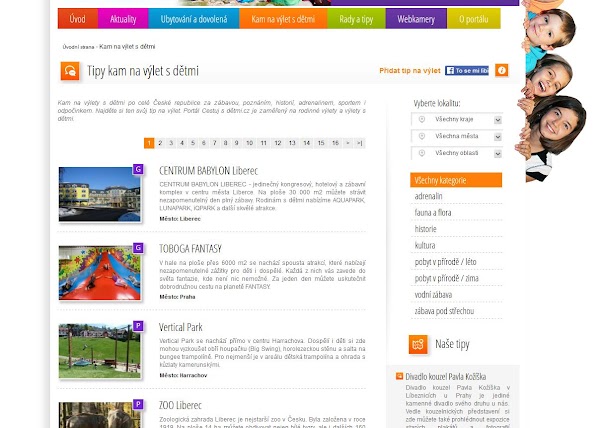Click target icon in Všechny kraje field
Image resolution: width=600 pixels, height=428 pixels.
(x=422, y=119)
